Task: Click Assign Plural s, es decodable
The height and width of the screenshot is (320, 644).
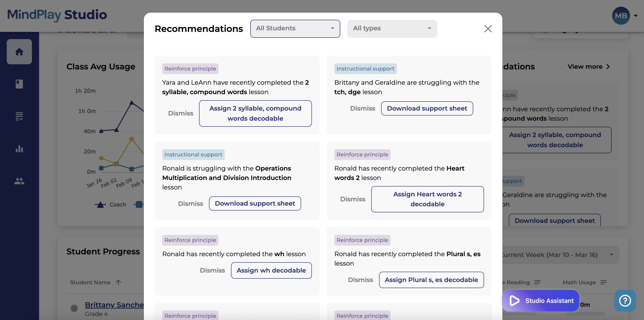Action: pos(431,280)
